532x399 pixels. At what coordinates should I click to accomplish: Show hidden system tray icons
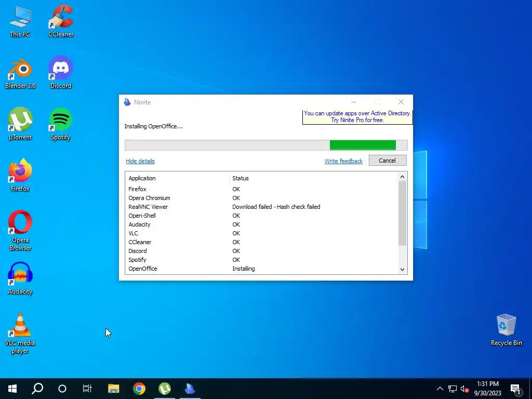[440, 389]
